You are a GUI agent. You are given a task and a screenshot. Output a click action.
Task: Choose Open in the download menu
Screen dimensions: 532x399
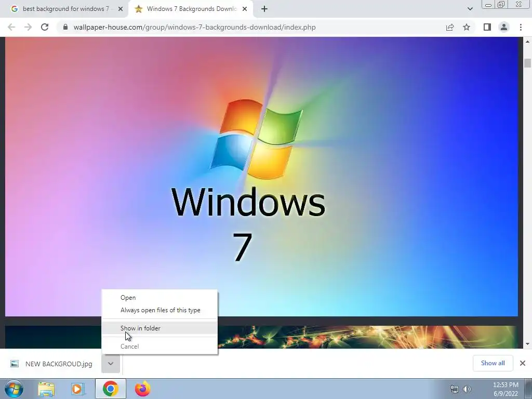pyautogui.click(x=159, y=298)
